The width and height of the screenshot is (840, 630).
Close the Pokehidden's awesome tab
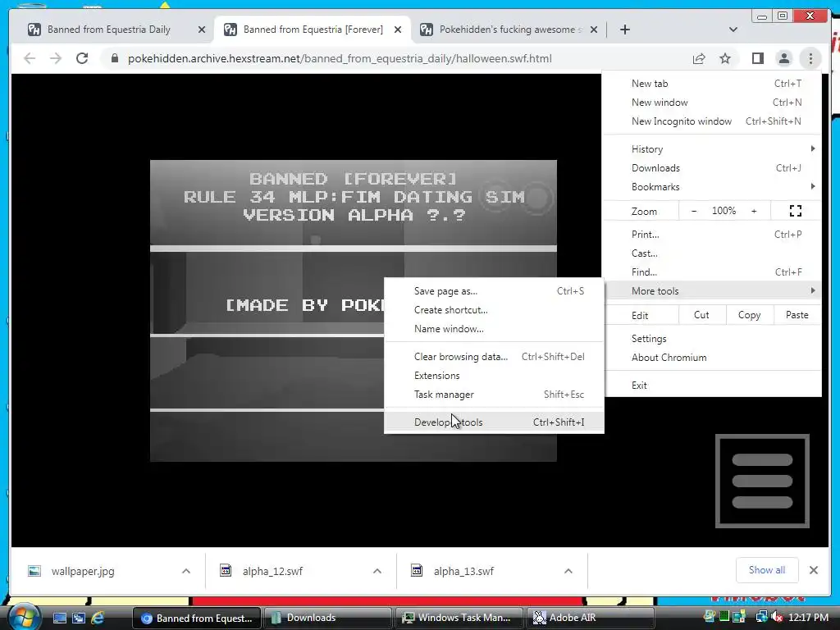[594, 30]
